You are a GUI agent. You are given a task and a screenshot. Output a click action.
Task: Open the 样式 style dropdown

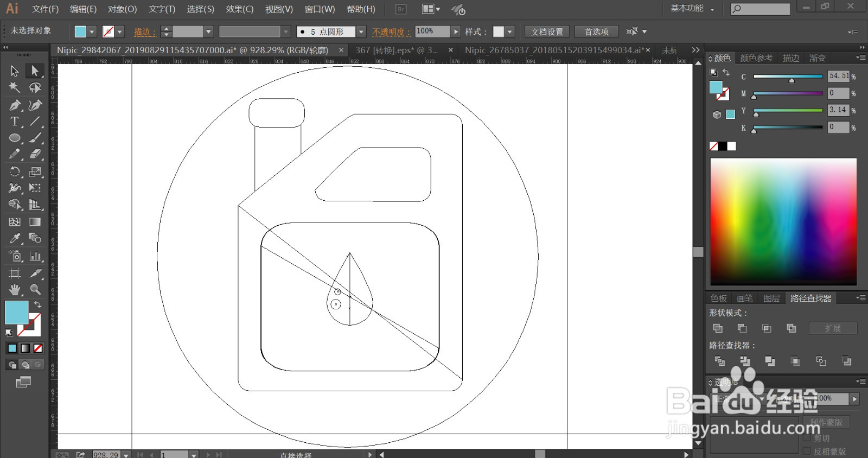tap(509, 32)
